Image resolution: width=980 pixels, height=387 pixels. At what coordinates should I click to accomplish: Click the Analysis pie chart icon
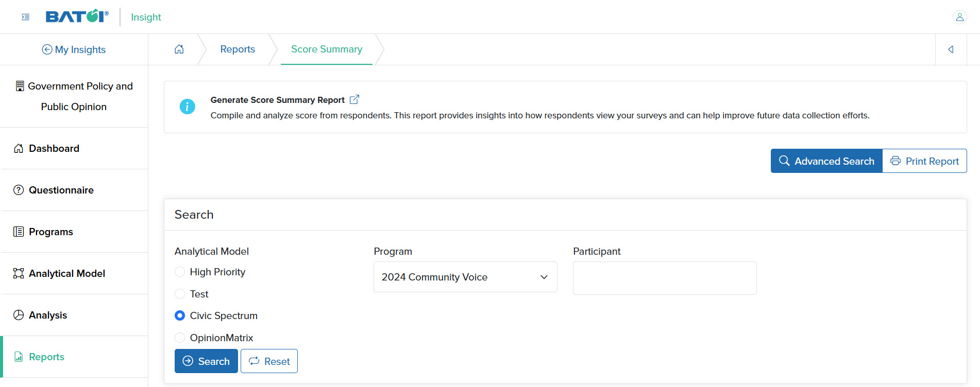[x=19, y=315]
